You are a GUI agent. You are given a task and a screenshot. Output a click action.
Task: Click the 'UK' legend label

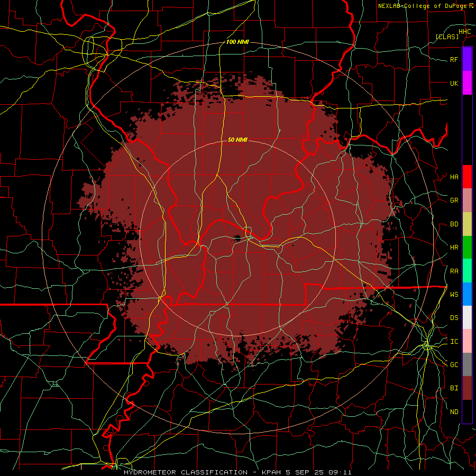454,83
